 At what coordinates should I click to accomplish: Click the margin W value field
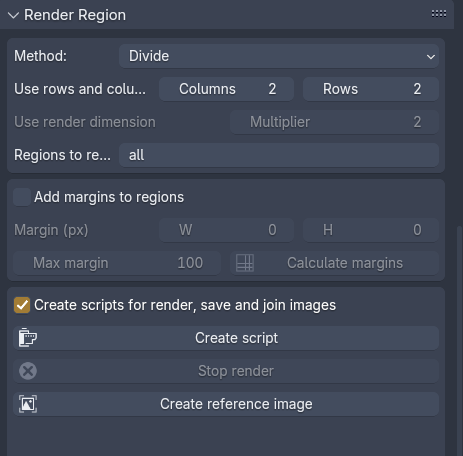tap(226, 230)
